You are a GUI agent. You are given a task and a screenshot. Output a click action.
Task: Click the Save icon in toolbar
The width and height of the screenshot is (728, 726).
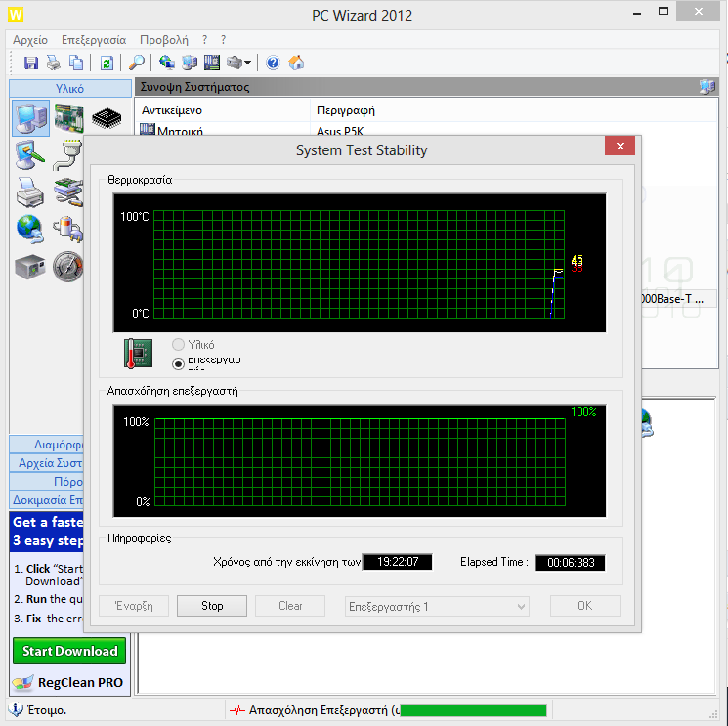coord(31,63)
